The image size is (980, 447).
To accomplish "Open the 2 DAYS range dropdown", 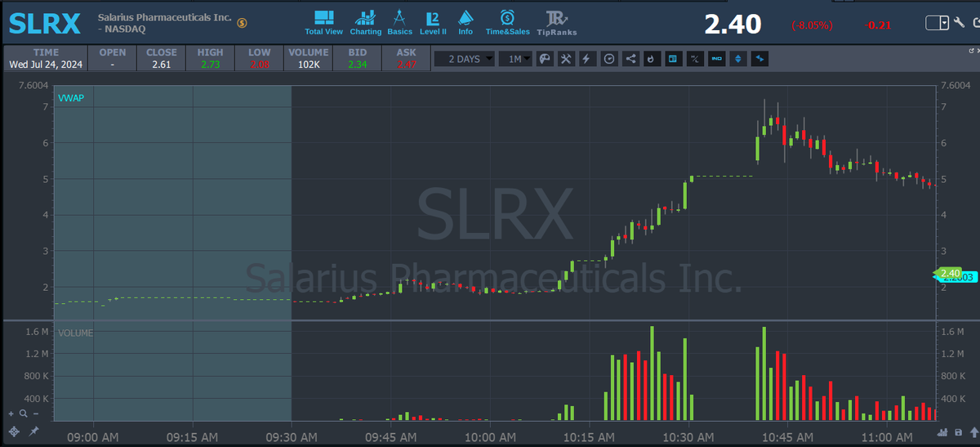I will coord(464,59).
